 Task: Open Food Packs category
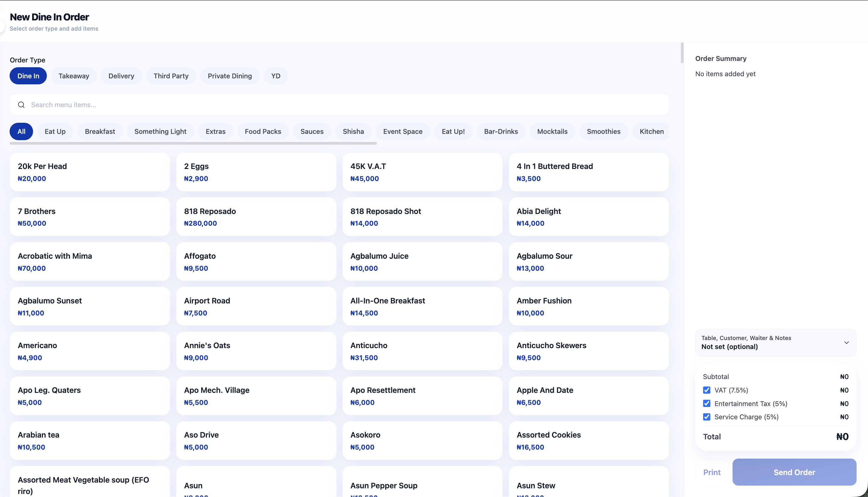click(263, 131)
